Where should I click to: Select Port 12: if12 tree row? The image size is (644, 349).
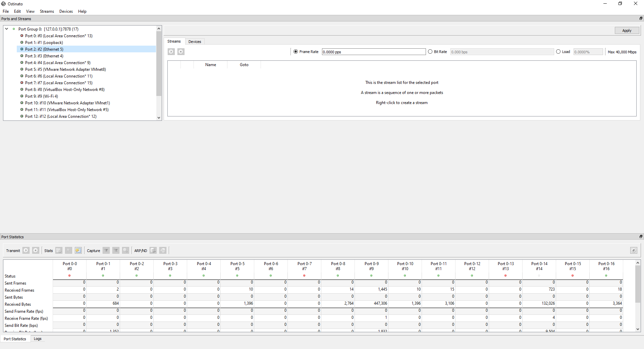click(x=61, y=116)
